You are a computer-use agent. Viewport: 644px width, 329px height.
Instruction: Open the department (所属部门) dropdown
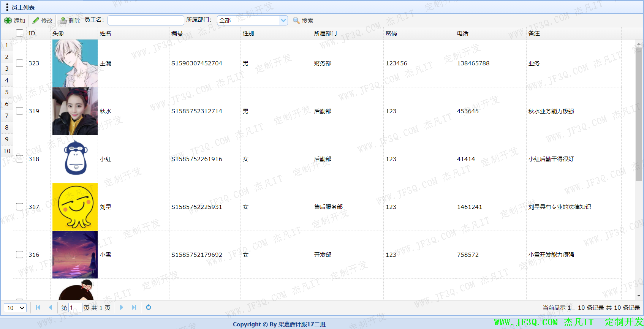[x=283, y=20]
